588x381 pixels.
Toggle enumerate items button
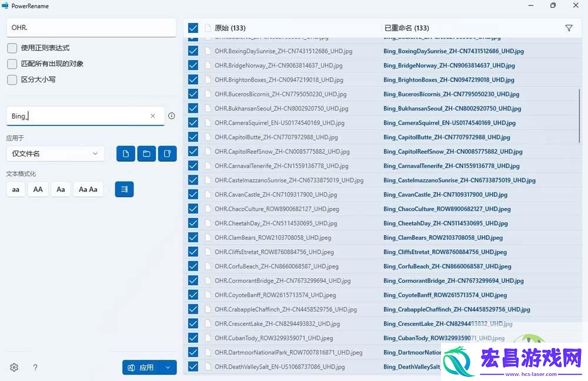click(x=125, y=189)
